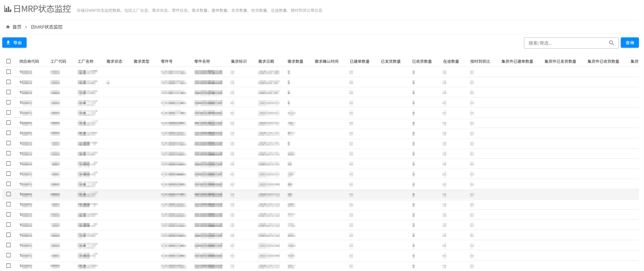Sort by 需求状态 column header
Screen dimensions: 644x271
coord(114,61)
